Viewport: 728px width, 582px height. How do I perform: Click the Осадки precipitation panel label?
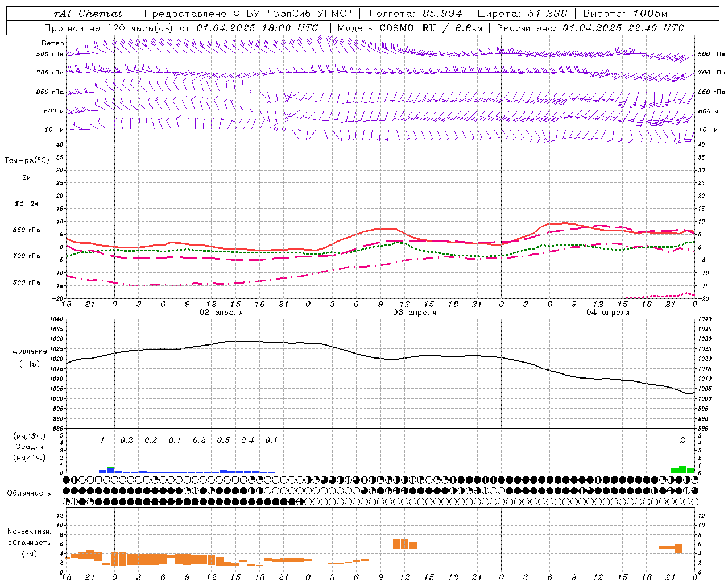[x=30, y=447]
